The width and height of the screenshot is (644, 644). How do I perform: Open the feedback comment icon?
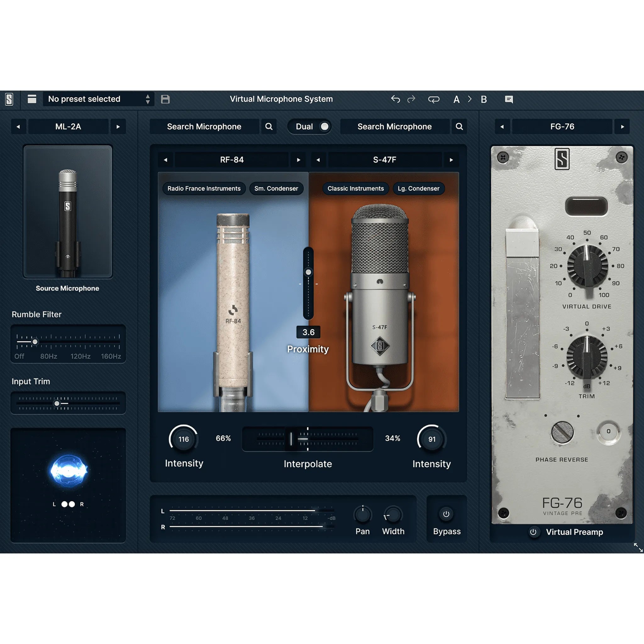pos(509,99)
